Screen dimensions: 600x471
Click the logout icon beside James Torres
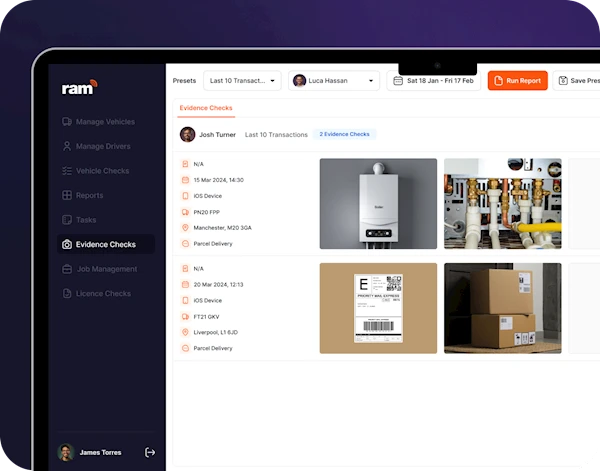click(150, 452)
